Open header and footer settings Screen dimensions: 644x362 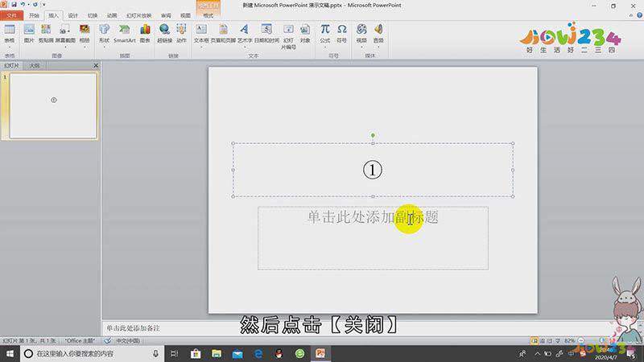pyautogui.click(x=223, y=34)
